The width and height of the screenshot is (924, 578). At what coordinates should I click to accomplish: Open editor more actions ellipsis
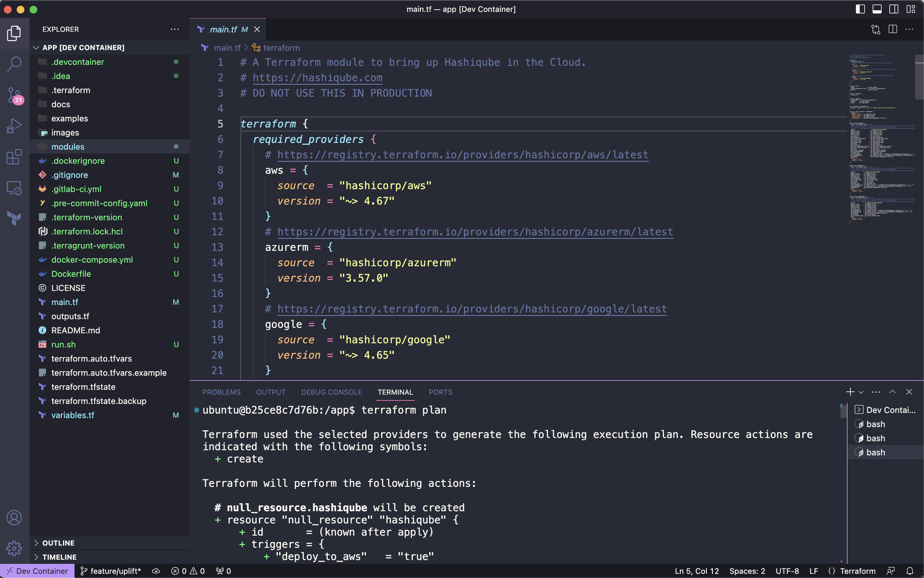tap(910, 30)
